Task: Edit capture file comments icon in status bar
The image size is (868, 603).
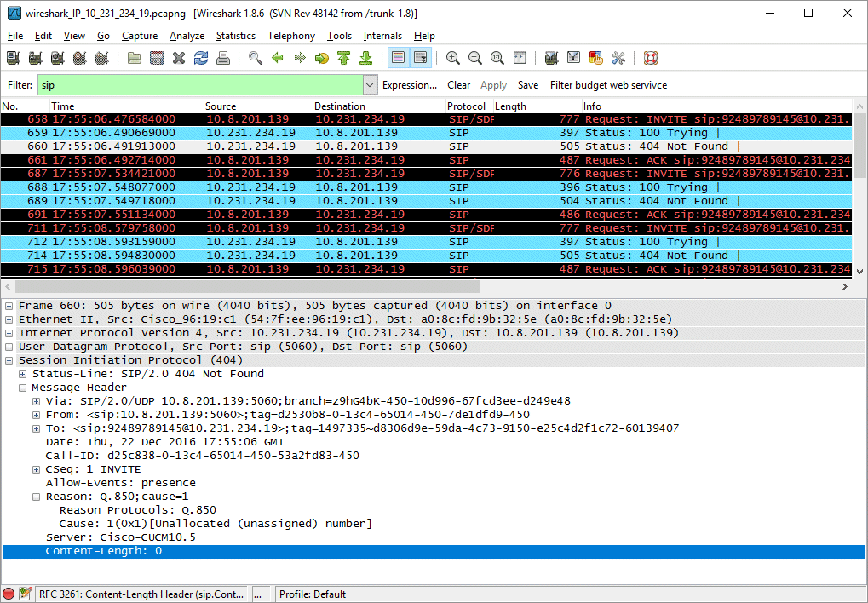Action: (25, 594)
